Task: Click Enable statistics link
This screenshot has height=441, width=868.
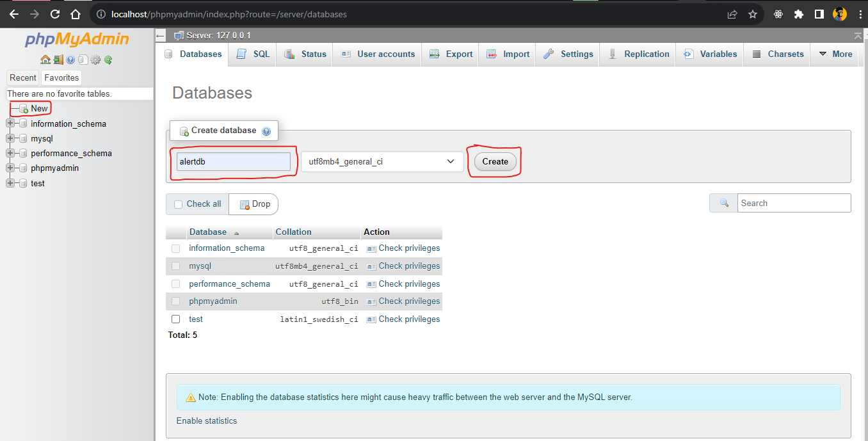Action: pyautogui.click(x=207, y=421)
